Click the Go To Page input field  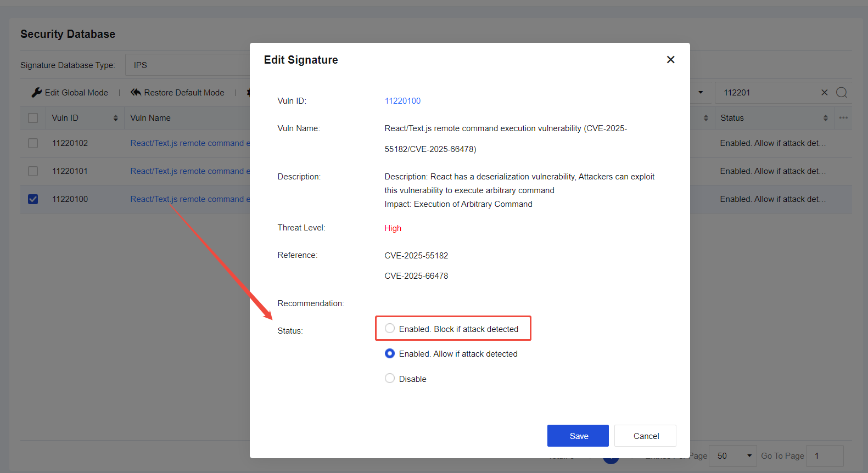click(x=825, y=456)
